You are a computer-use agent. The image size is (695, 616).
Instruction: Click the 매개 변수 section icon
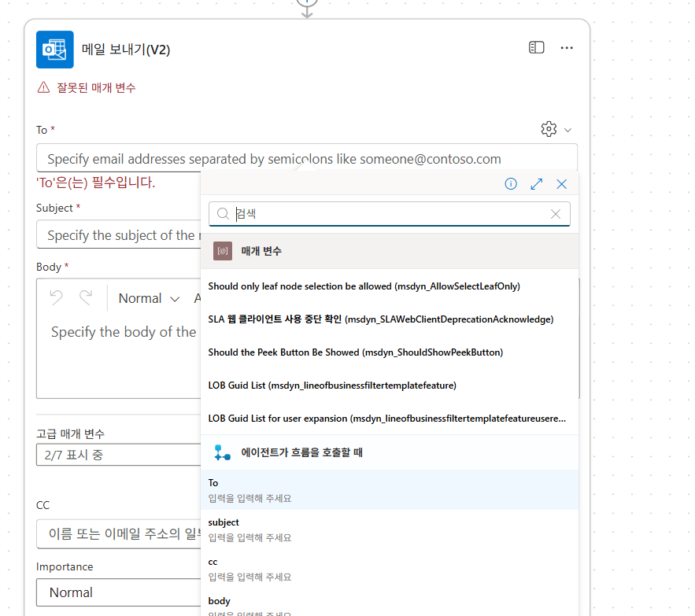click(x=223, y=251)
